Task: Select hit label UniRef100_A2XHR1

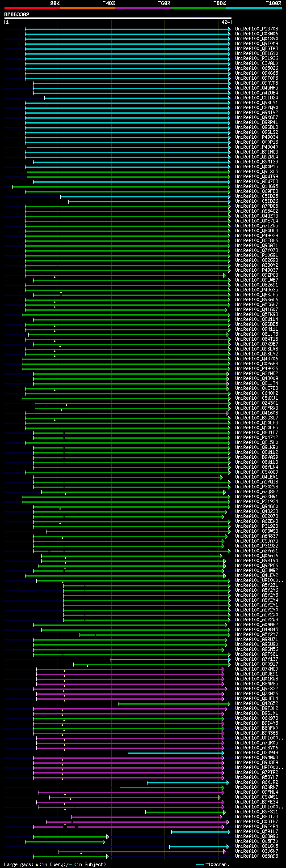Action: click(x=257, y=497)
